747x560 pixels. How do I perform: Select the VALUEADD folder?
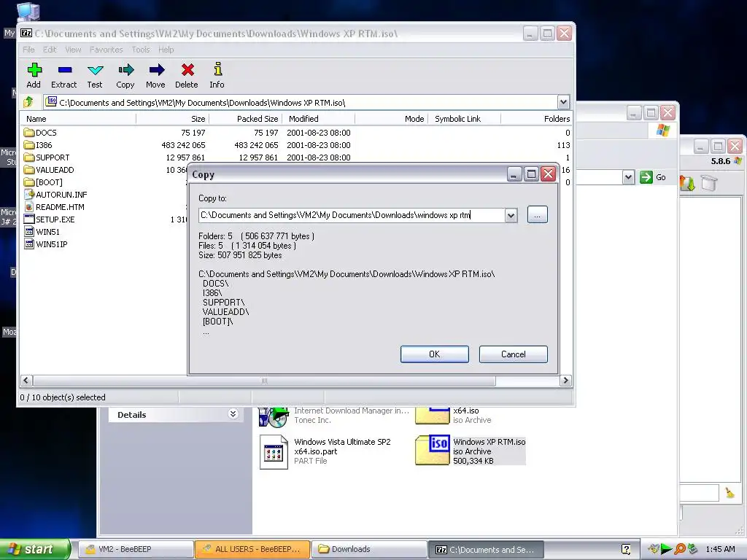(49, 169)
